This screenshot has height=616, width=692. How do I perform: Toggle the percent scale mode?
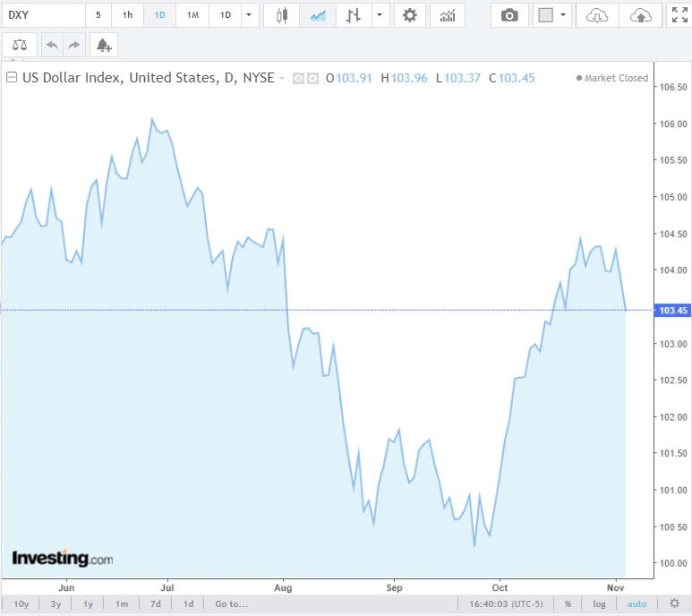pos(568,603)
